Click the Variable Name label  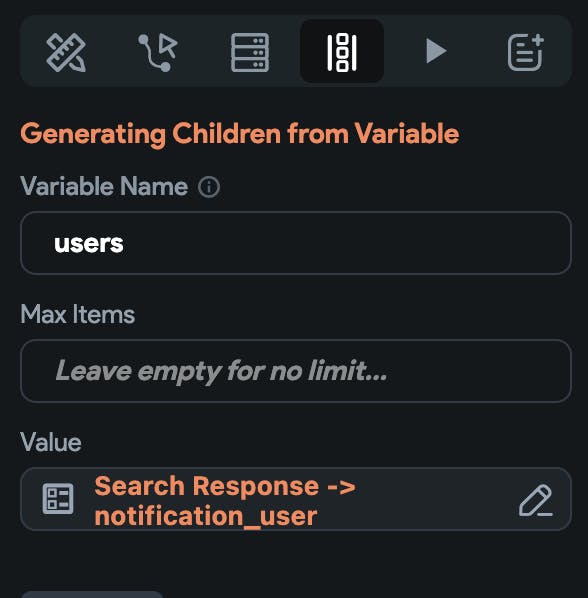(x=104, y=186)
